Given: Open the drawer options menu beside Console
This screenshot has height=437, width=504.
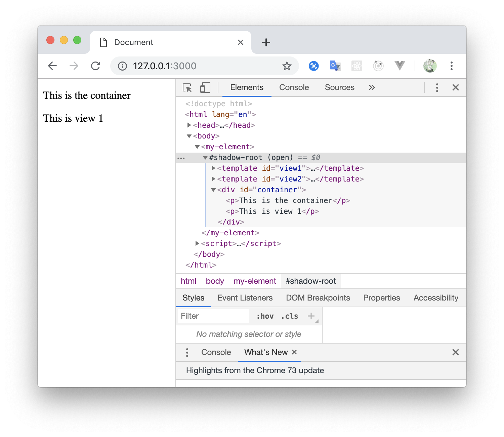Looking at the screenshot, I should point(187,352).
